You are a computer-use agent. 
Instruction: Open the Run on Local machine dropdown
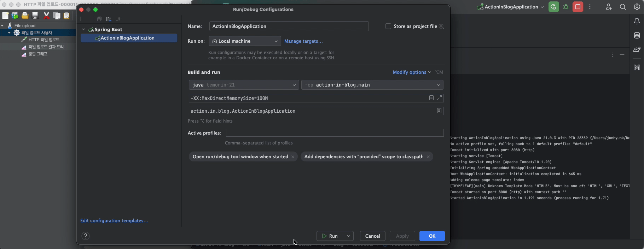click(x=245, y=41)
